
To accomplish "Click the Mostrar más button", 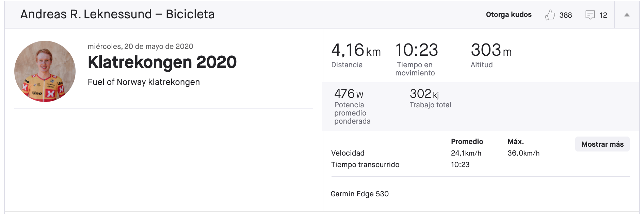I will tap(602, 144).
